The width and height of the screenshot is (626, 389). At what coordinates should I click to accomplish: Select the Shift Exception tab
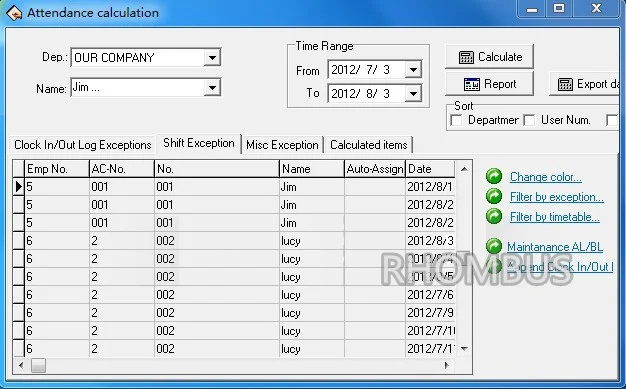[x=199, y=143]
